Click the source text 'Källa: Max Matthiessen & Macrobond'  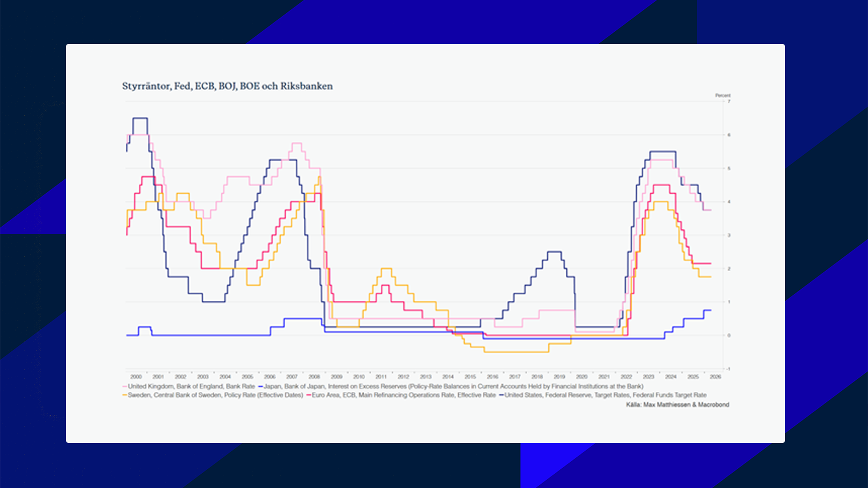click(x=677, y=405)
